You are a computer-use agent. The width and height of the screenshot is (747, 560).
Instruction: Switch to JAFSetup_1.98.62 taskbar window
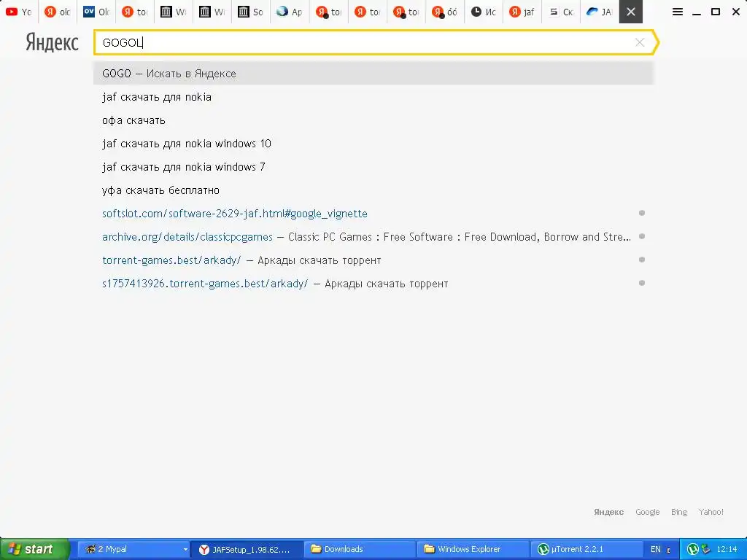coord(247,549)
